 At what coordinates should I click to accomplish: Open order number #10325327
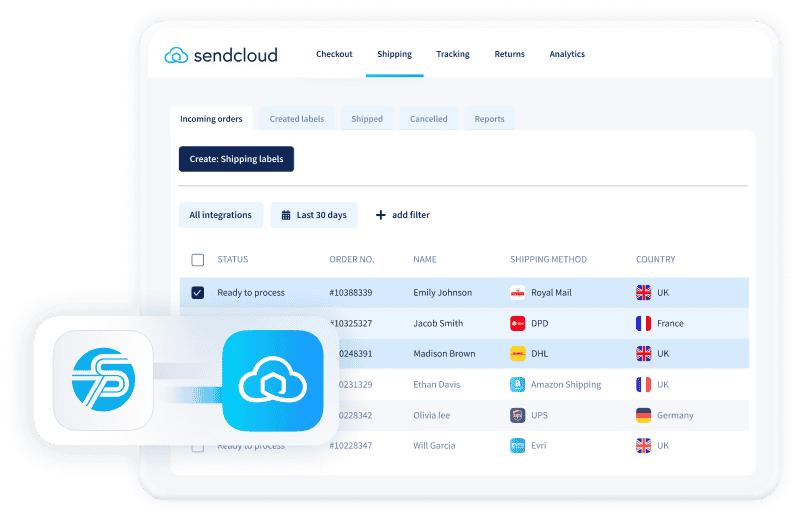coord(351,324)
